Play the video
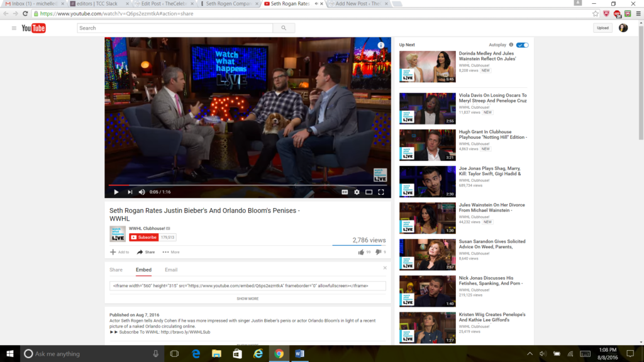The height and width of the screenshot is (362, 644). click(x=116, y=192)
